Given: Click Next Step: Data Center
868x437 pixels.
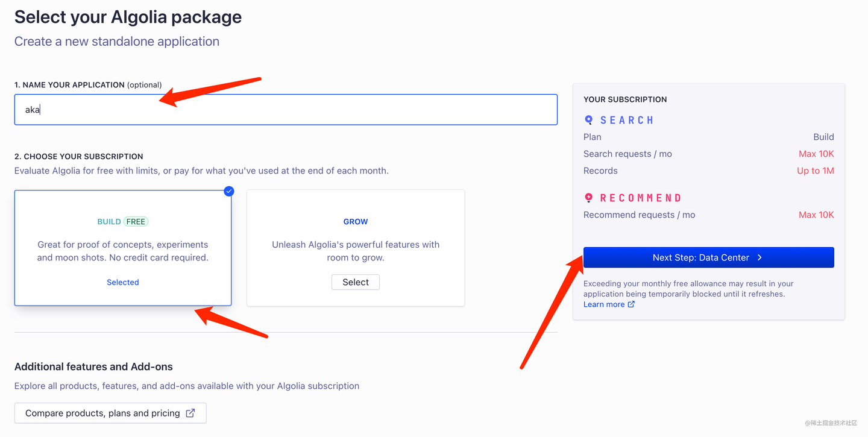Looking at the screenshot, I should 708,257.
